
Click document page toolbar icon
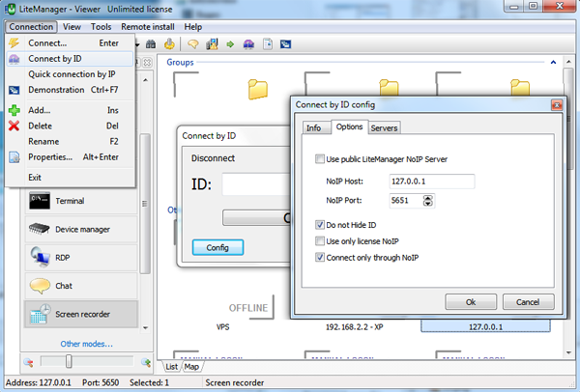point(268,44)
